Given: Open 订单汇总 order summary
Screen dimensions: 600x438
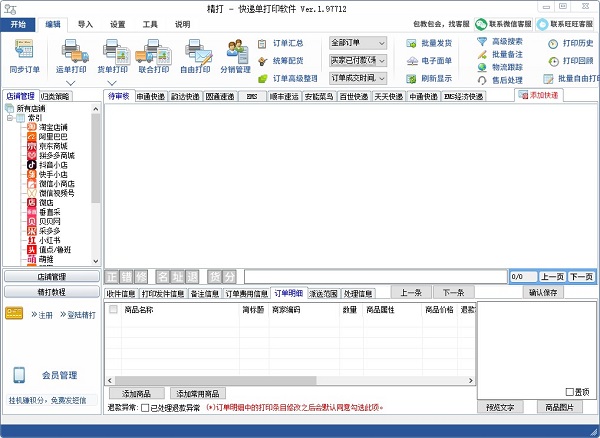Looking at the screenshot, I should click(x=281, y=43).
